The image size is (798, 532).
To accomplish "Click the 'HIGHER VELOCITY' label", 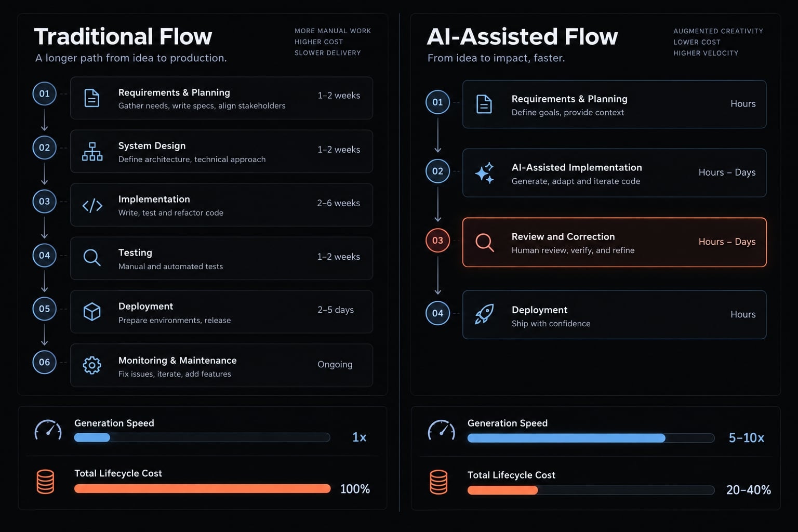I will click(706, 53).
